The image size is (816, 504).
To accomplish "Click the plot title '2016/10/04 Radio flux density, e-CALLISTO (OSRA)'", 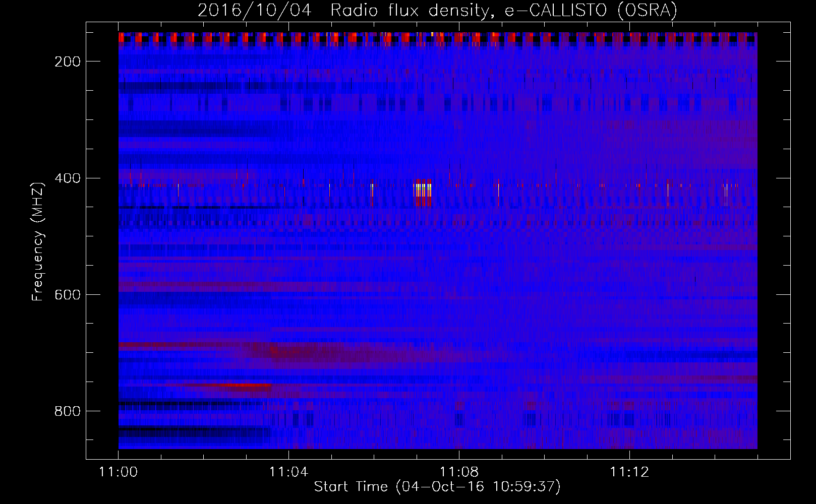I will (x=437, y=11).
